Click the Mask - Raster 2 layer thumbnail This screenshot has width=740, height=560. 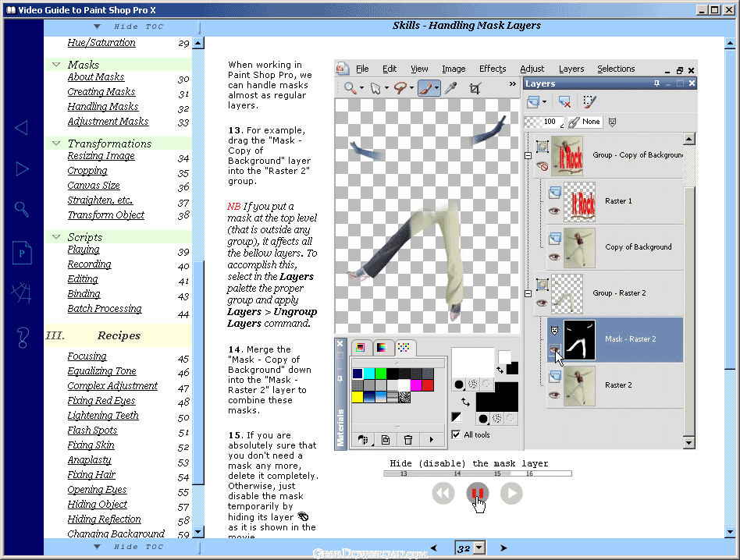click(579, 340)
